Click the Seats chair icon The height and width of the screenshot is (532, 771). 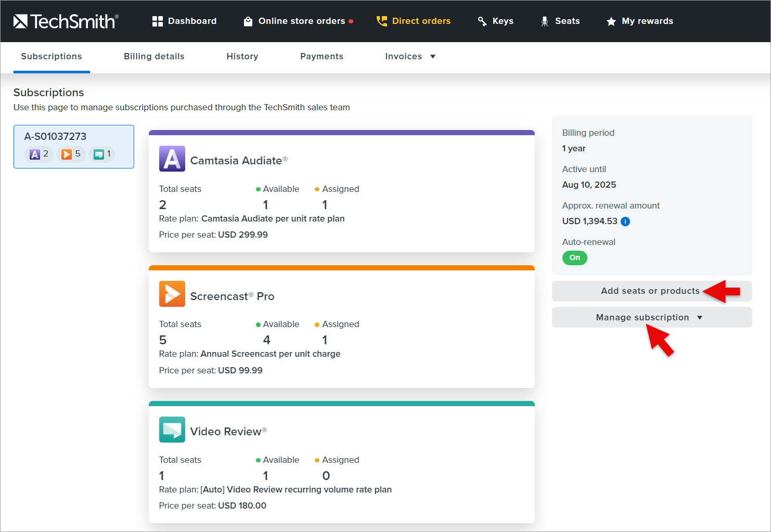pos(544,21)
